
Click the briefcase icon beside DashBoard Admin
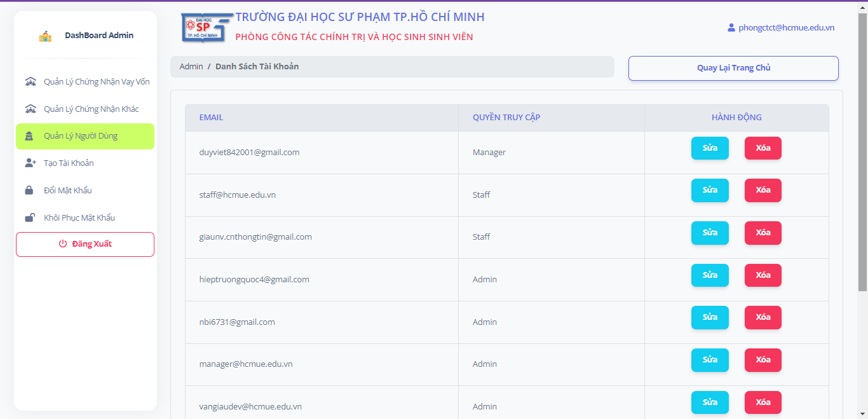pos(44,36)
